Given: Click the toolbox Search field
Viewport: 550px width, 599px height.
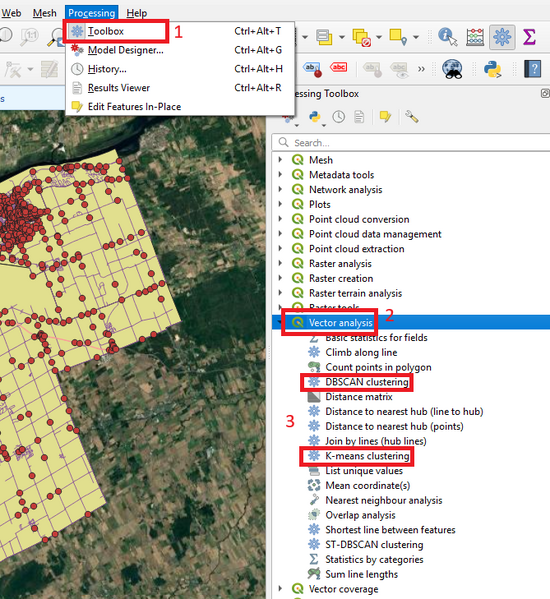Looking at the screenshot, I should (411, 143).
